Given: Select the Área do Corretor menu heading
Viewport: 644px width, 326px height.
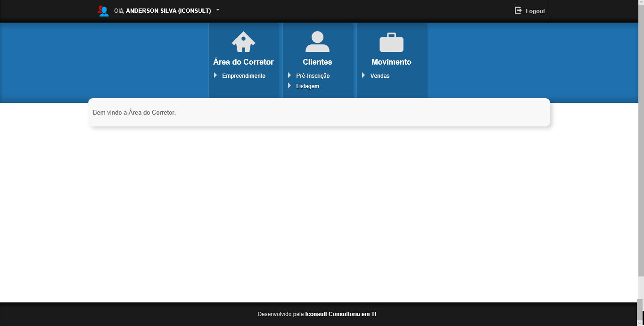Looking at the screenshot, I should 243,62.
